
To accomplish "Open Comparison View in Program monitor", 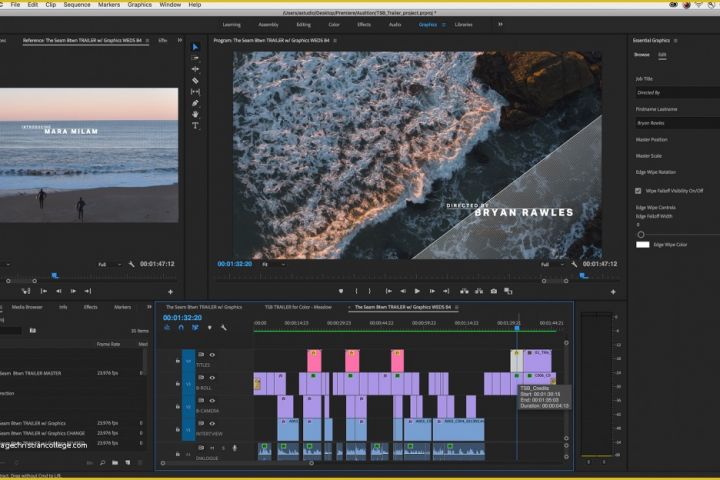I will coord(508,291).
